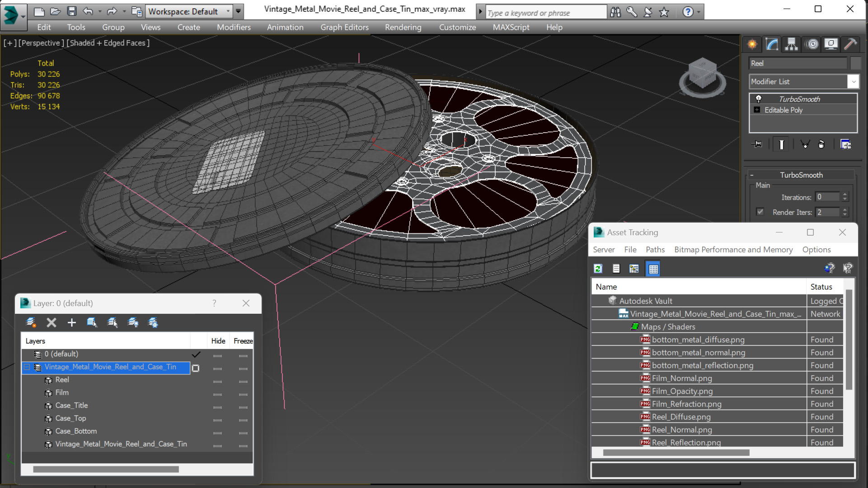Viewport: 868px width, 488px height.
Task: Click the binoculars search icon
Action: pos(615,12)
